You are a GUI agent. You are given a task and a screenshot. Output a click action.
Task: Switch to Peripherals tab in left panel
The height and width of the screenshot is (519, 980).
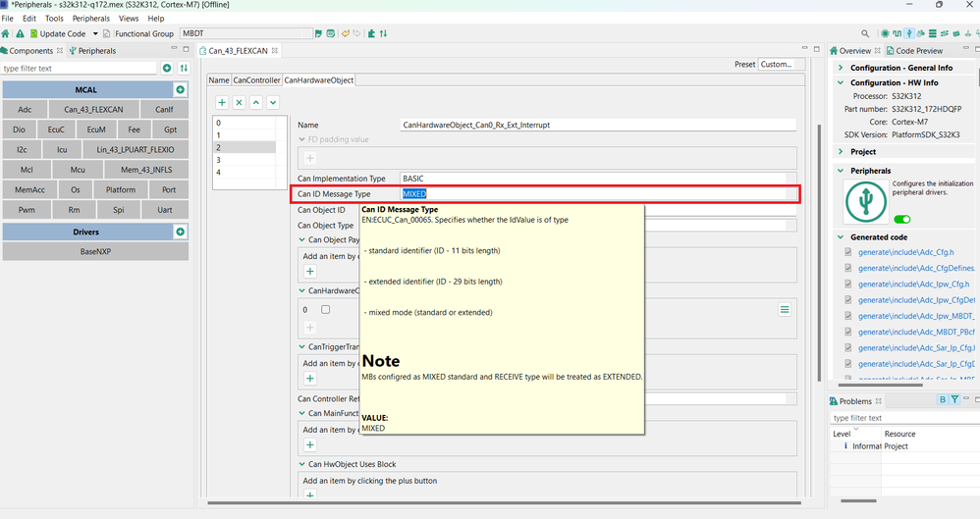point(92,51)
